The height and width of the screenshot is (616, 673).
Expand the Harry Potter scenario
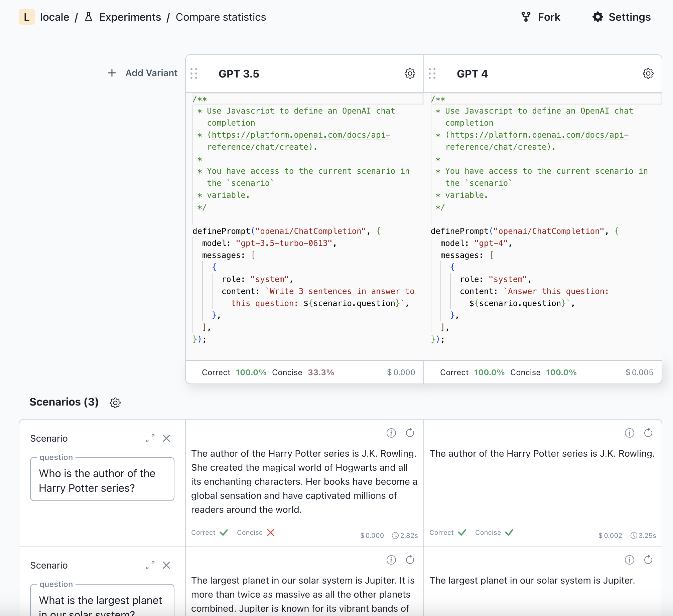tap(150, 438)
